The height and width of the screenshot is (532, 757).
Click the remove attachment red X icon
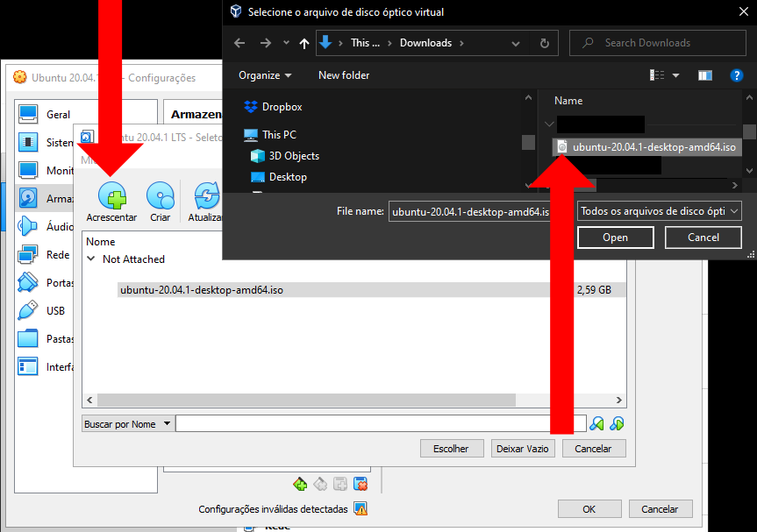361,483
